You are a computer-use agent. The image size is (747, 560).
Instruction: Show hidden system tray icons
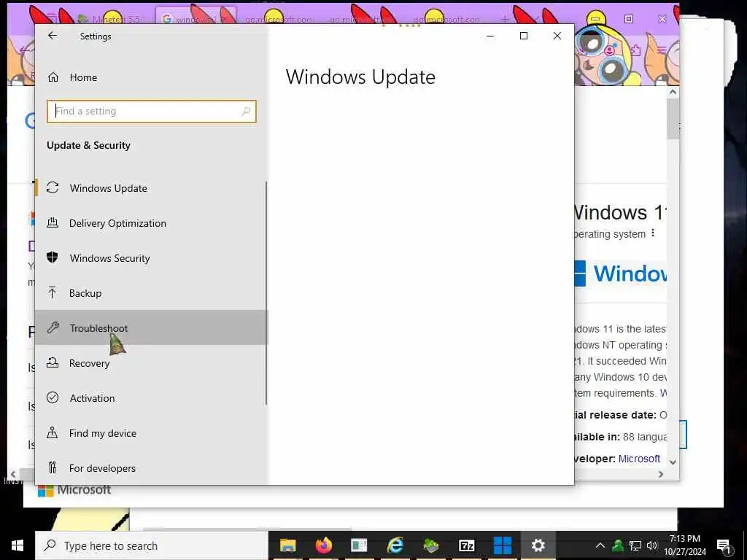[600, 545]
